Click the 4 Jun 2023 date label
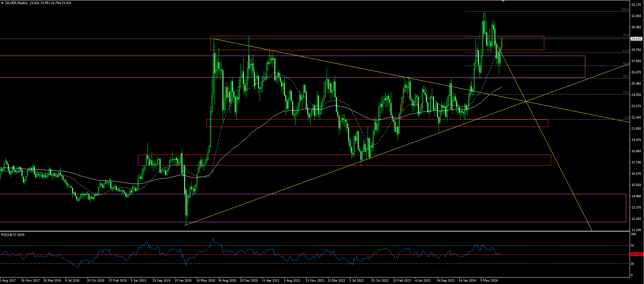Viewport: 644px width, 284px height. (423, 281)
